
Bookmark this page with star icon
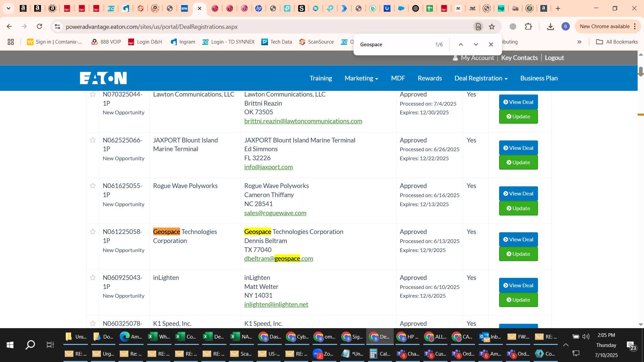click(492, 26)
